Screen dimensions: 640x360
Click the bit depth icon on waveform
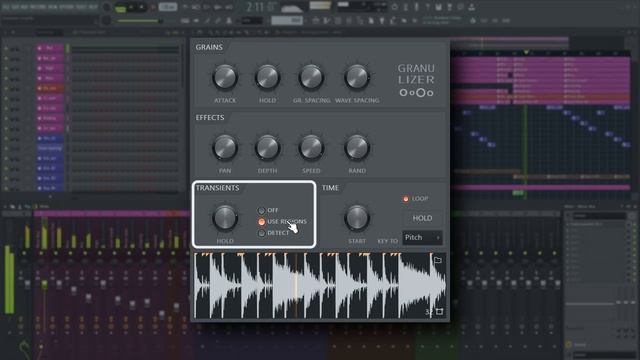tap(439, 311)
